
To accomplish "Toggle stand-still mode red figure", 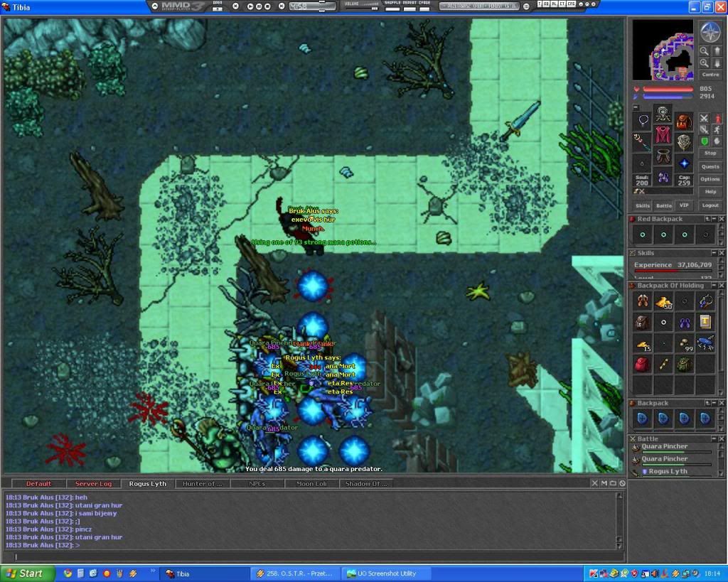I will [717, 119].
